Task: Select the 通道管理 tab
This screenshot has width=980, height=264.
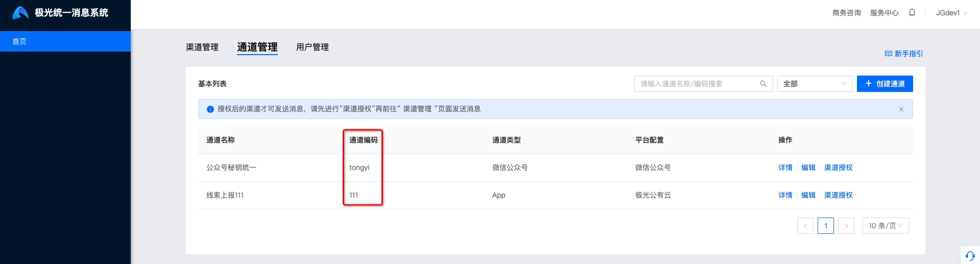Action: [257, 47]
